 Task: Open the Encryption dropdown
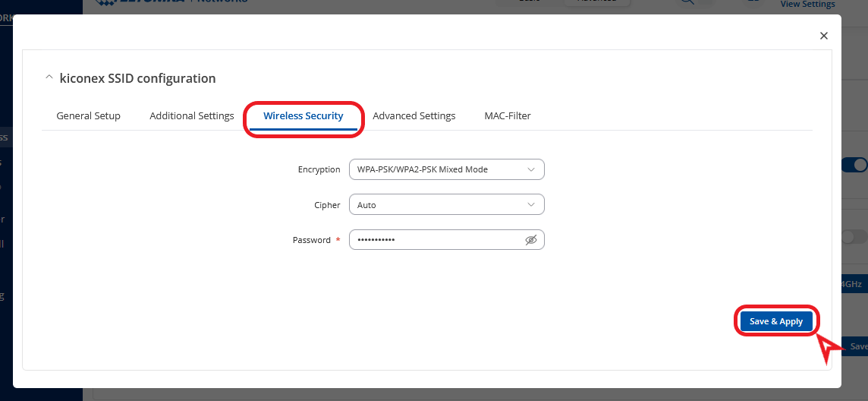(446, 169)
